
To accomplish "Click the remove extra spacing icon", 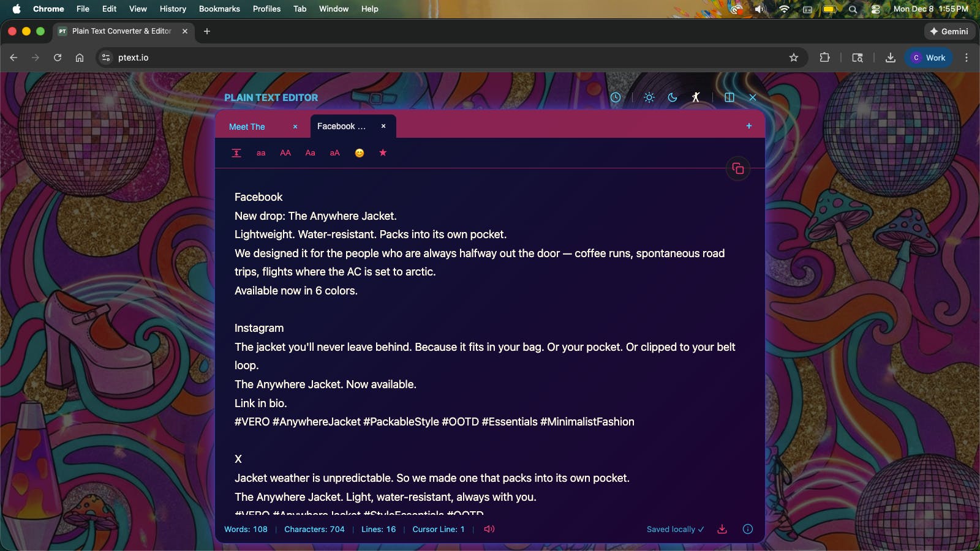I will (236, 153).
